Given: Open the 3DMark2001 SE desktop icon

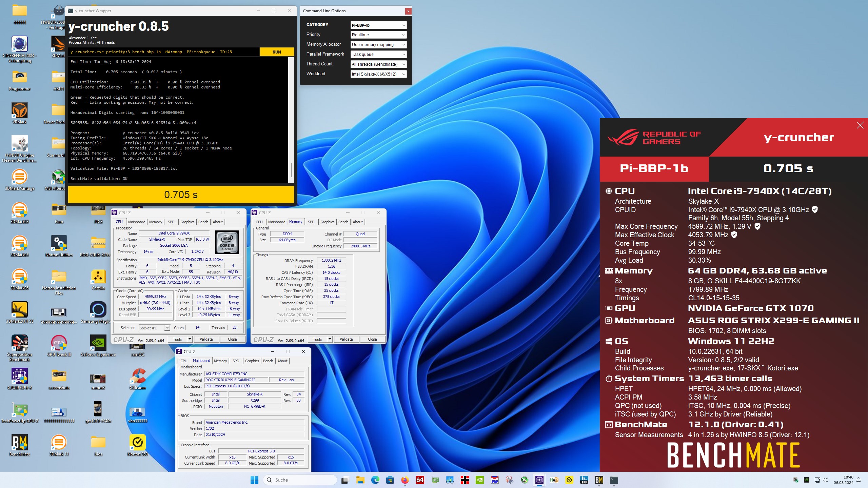Looking at the screenshot, I should click(20, 313).
